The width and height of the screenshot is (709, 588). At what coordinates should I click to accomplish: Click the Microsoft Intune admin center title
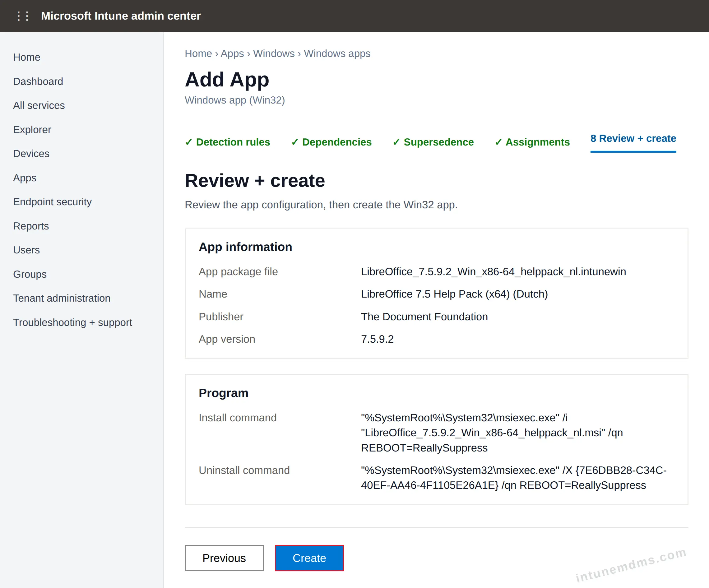(x=121, y=16)
